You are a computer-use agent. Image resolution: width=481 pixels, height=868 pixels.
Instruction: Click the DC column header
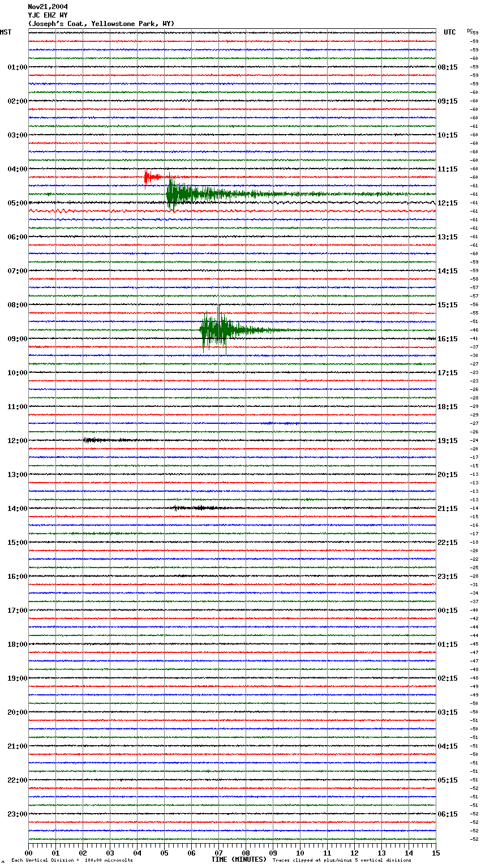(470, 31)
